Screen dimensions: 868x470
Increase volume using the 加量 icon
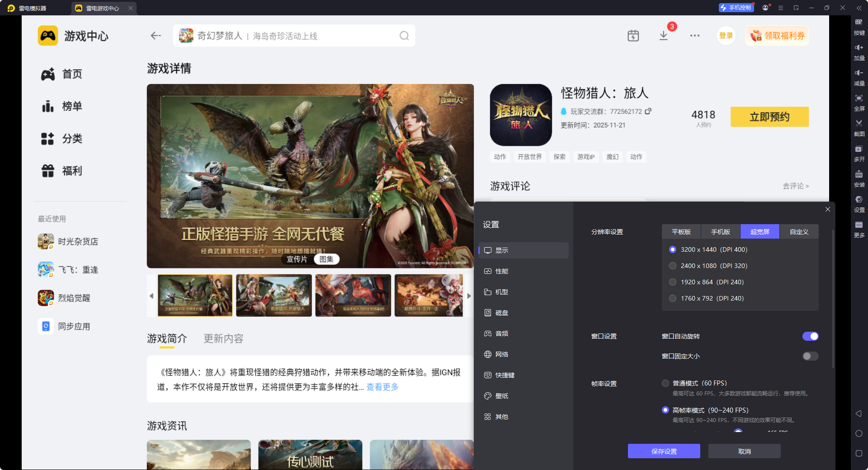(859, 52)
